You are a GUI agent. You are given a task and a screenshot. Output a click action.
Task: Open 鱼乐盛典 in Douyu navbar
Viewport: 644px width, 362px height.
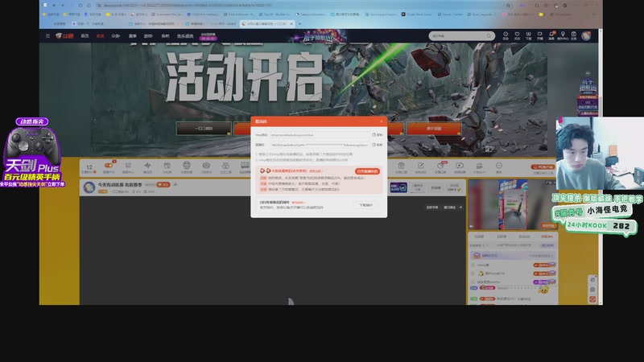coord(185,36)
